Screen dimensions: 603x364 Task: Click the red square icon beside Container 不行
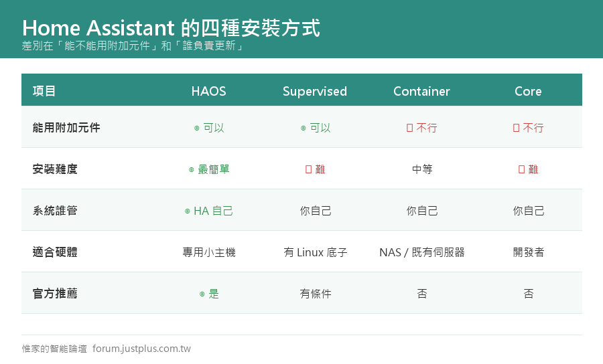point(409,128)
